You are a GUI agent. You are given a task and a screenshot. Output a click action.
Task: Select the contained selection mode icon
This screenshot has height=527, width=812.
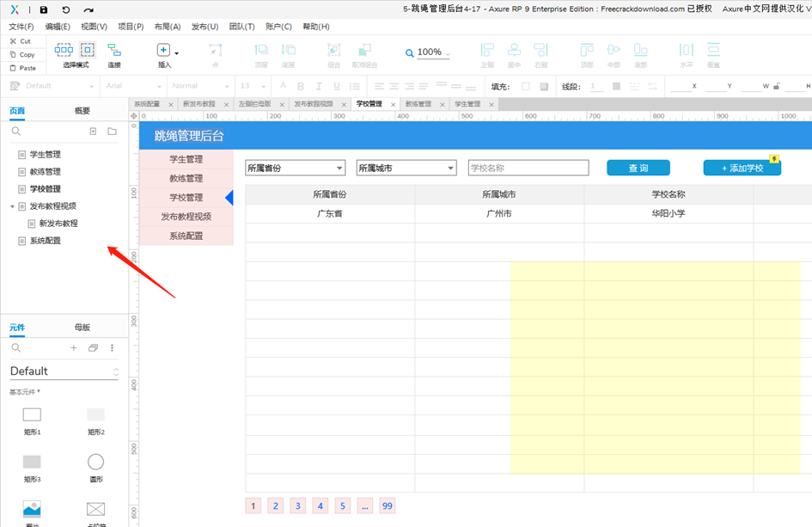pos(88,50)
